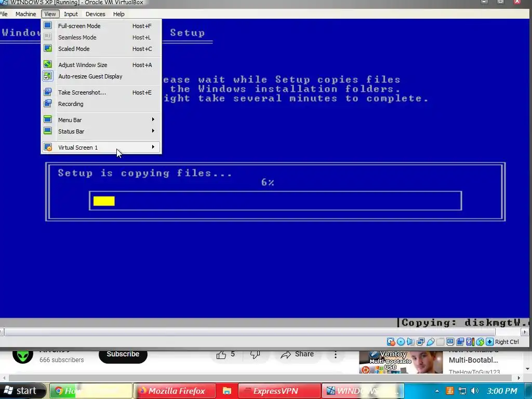Screen dimensions: 532x399
Task: Click mouse integration status bar icon
Action: [480, 342]
